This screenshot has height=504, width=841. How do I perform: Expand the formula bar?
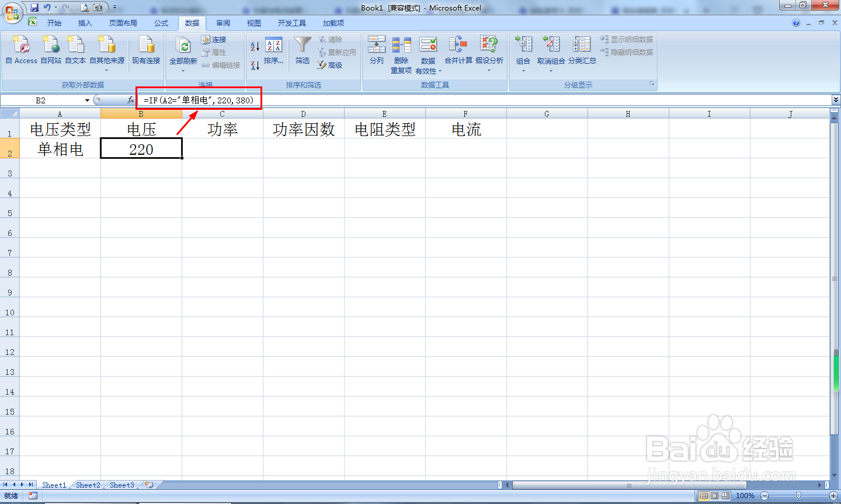[836, 100]
